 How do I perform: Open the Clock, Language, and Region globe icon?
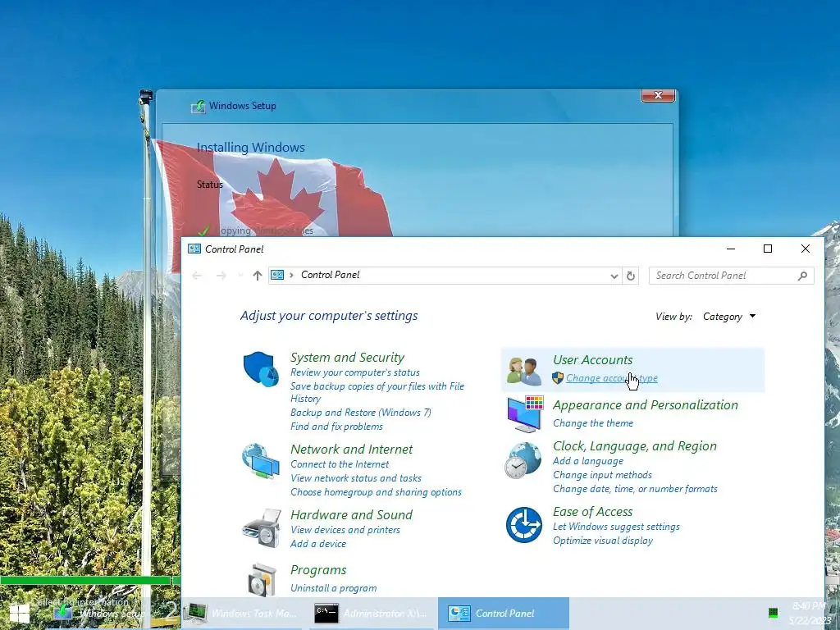pyautogui.click(x=523, y=460)
